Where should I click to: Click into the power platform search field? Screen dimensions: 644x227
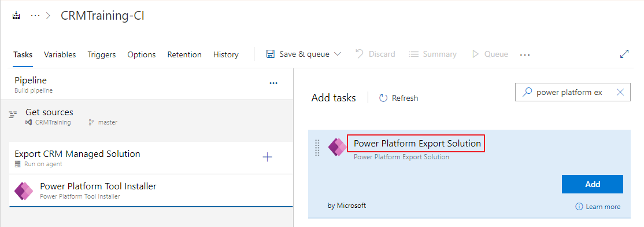pos(569,92)
